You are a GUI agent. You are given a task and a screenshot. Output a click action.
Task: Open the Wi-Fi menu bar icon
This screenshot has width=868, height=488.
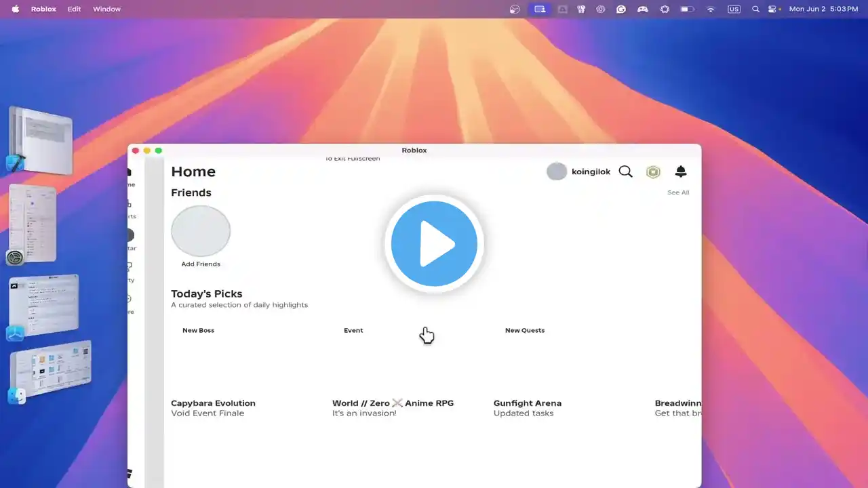711,9
